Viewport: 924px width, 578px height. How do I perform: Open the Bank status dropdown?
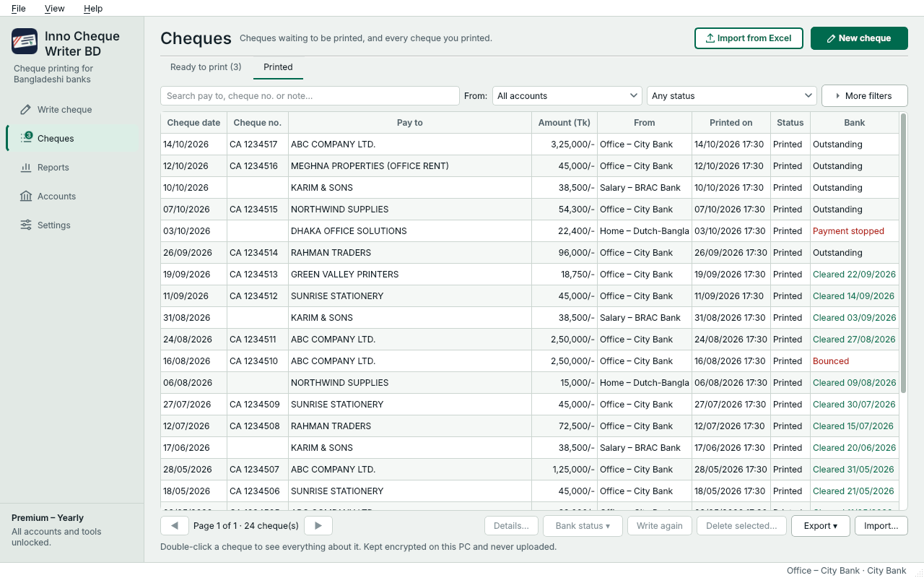pos(583,526)
